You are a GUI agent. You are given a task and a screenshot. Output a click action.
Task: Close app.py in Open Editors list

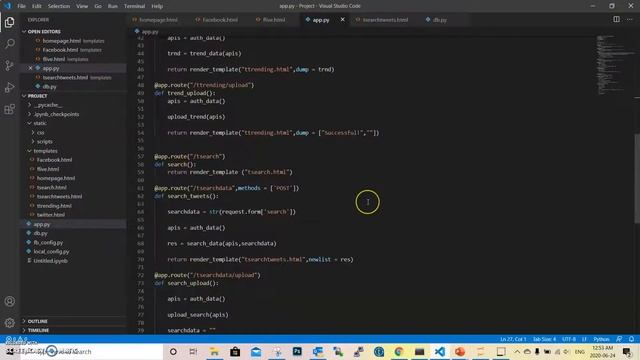click(30, 68)
